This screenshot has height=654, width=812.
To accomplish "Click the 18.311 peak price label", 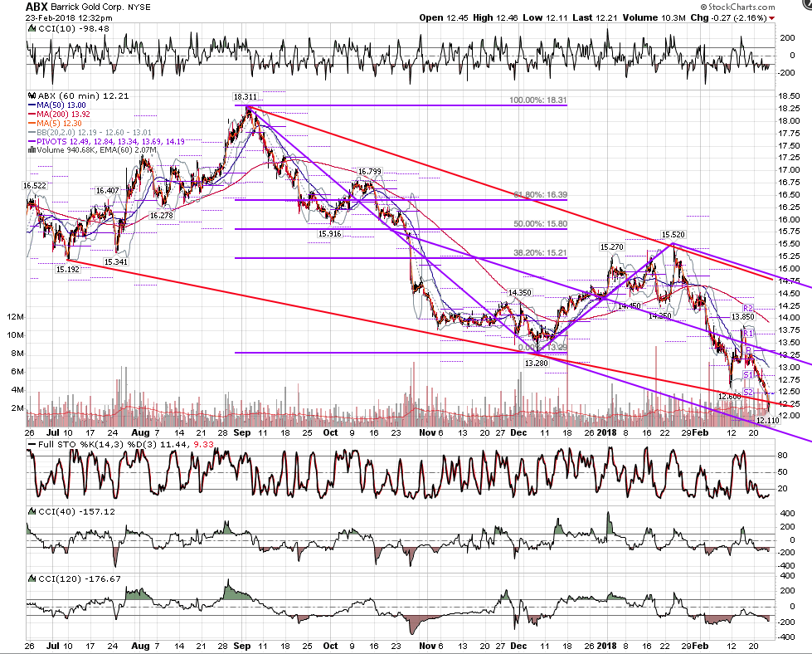I will (x=245, y=97).
